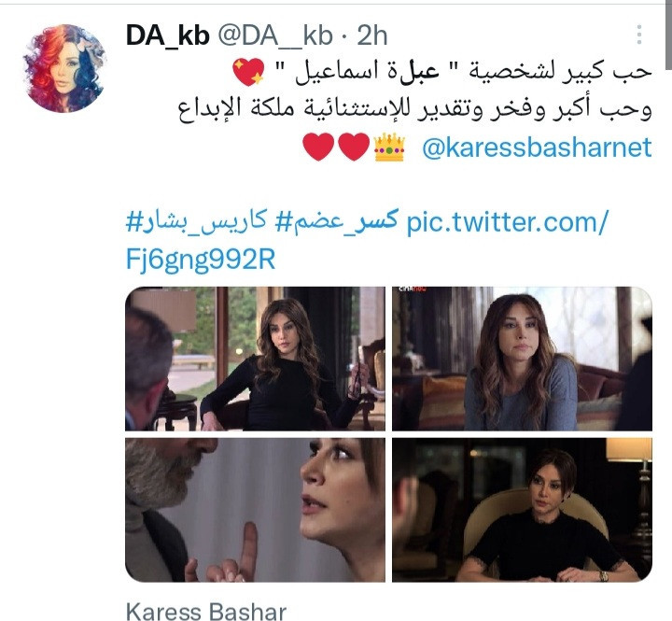The image size is (672, 621).
Task: Click the Karess Bashar tagged name
Action: [206, 611]
